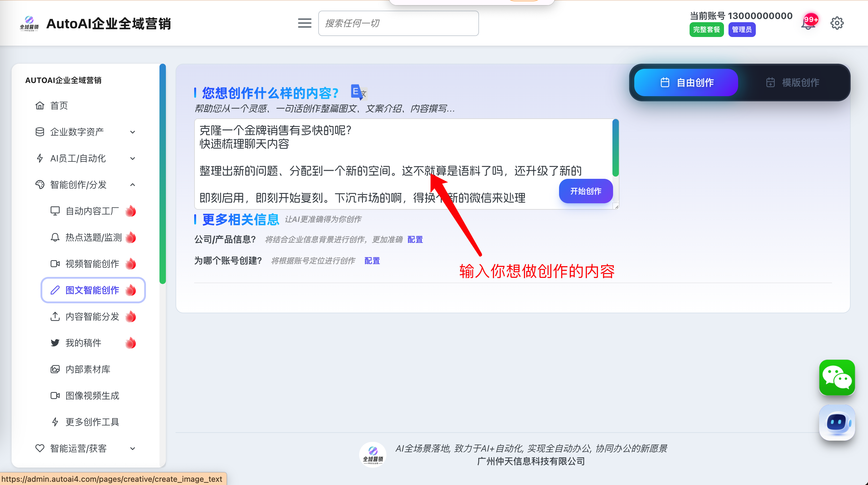The width and height of the screenshot is (868, 485).
Task: Open the green WeChat floating icon
Action: pos(837,377)
